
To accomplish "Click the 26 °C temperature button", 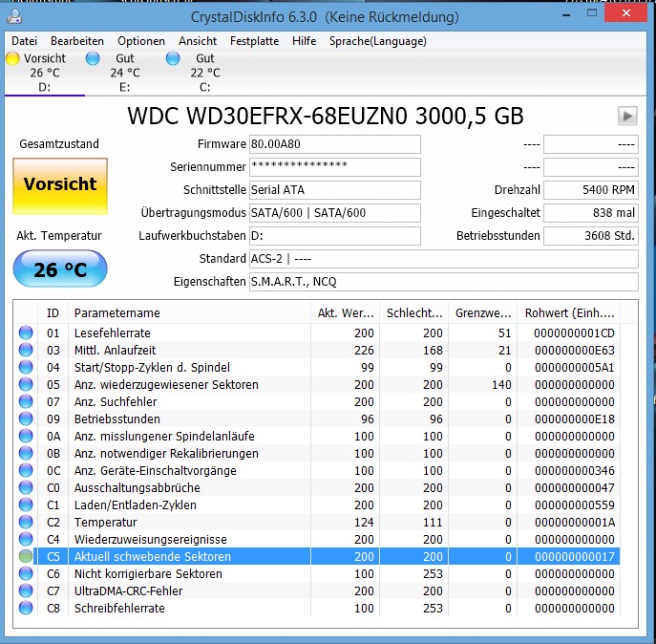I will tap(60, 268).
